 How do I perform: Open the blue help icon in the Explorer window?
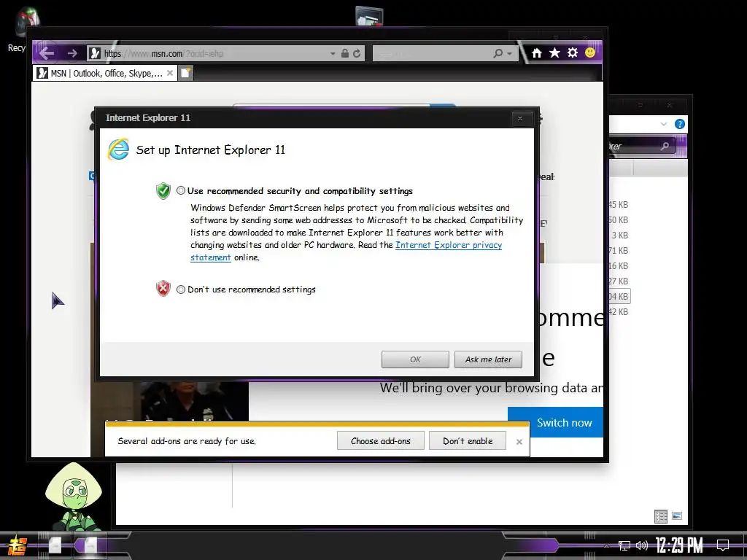pos(680,124)
